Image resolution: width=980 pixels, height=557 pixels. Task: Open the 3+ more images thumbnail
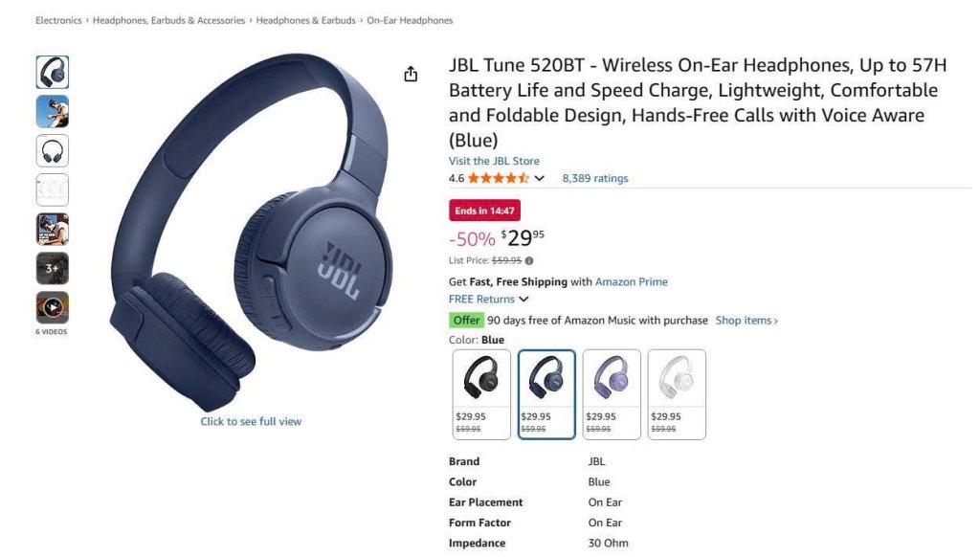tap(53, 268)
